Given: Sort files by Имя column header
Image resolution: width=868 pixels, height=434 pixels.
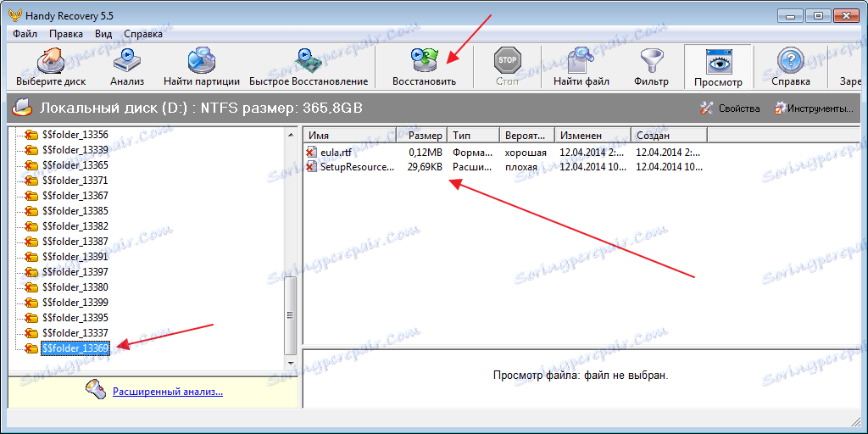Looking at the screenshot, I should [350, 136].
